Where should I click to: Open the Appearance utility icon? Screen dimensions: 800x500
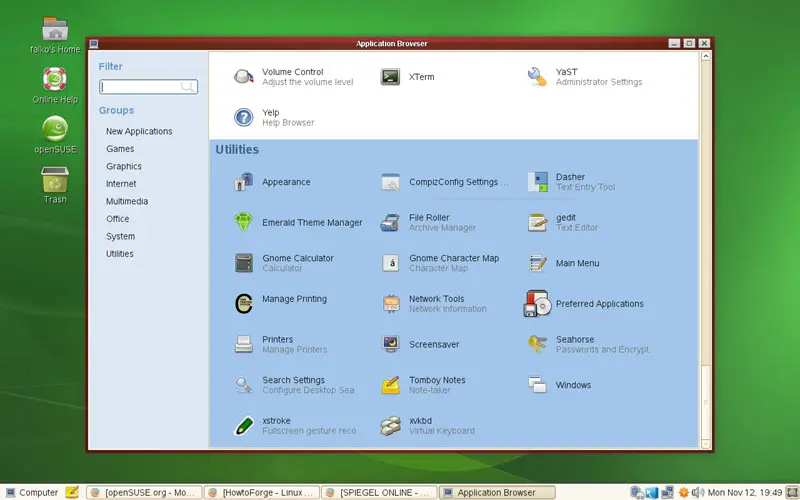243,182
